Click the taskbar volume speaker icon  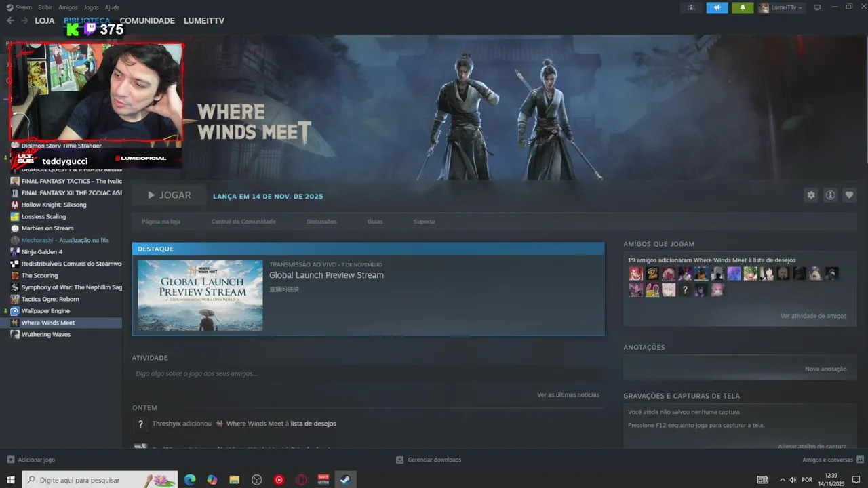793,480
